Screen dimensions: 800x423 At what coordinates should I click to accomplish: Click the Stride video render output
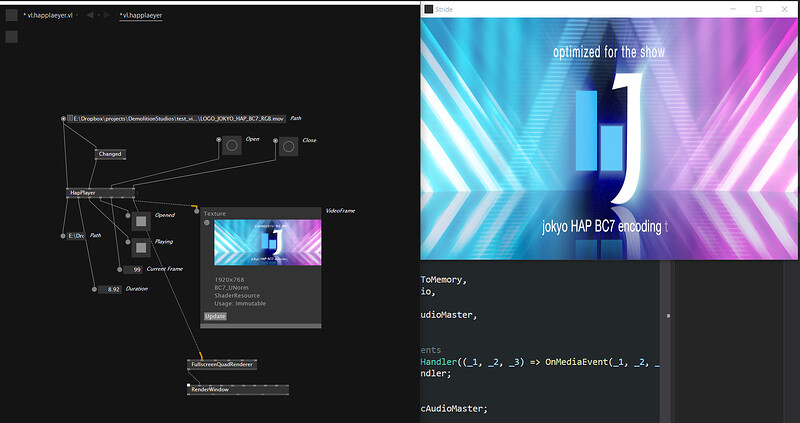click(x=609, y=139)
